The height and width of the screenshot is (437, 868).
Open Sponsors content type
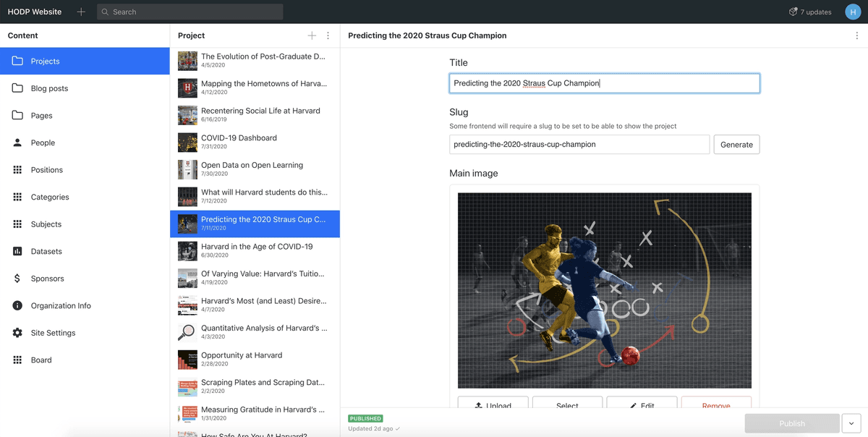85,279
